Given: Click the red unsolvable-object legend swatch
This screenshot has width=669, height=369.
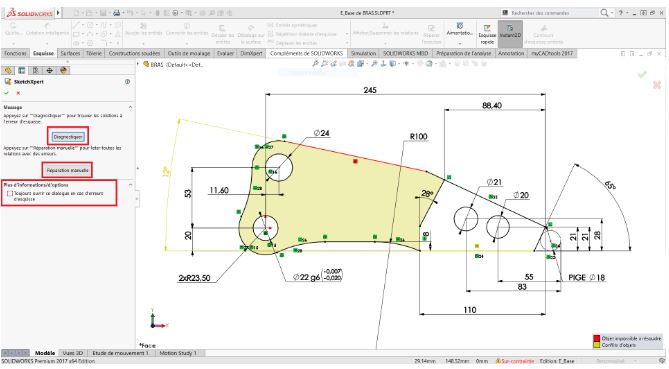Looking at the screenshot, I should [x=596, y=338].
